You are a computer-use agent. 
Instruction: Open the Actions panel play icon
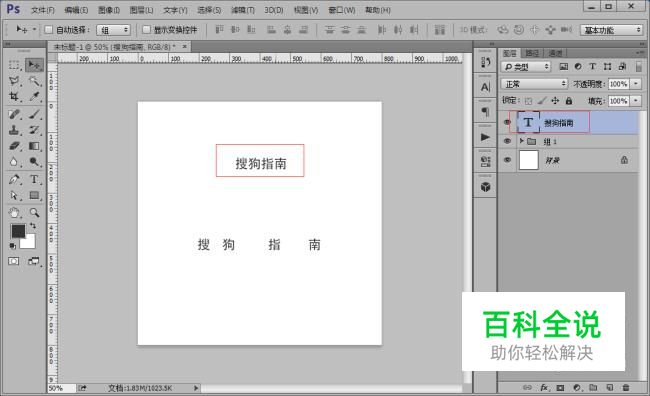(x=485, y=137)
